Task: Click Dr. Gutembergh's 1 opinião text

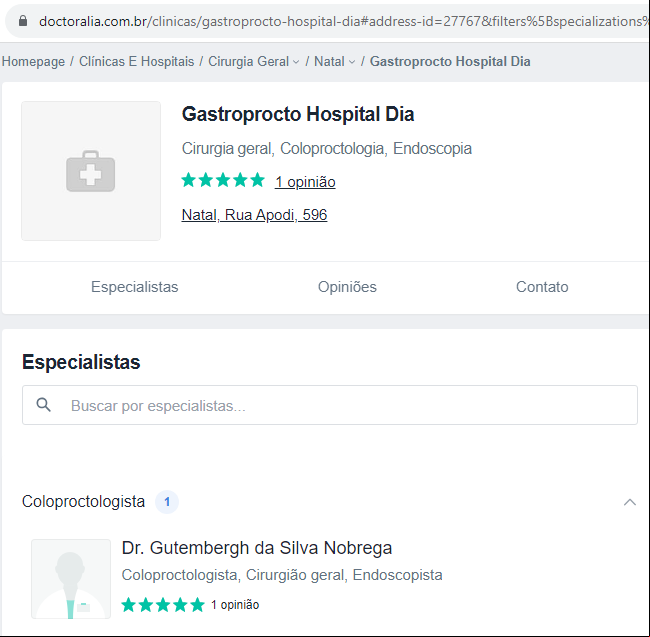Action: coord(235,605)
